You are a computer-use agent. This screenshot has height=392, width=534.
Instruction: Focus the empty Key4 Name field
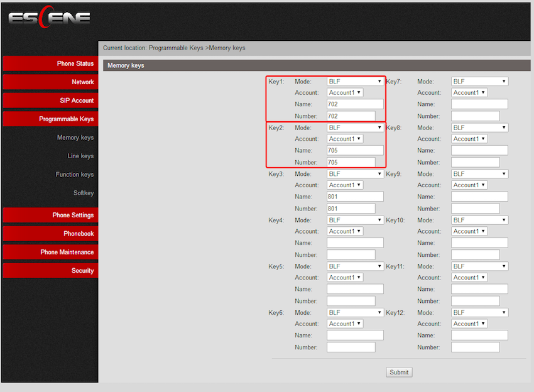point(355,243)
